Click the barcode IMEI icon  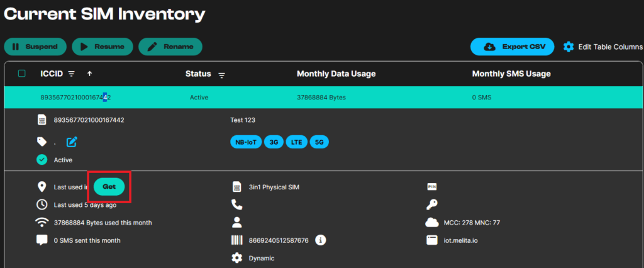click(236, 240)
